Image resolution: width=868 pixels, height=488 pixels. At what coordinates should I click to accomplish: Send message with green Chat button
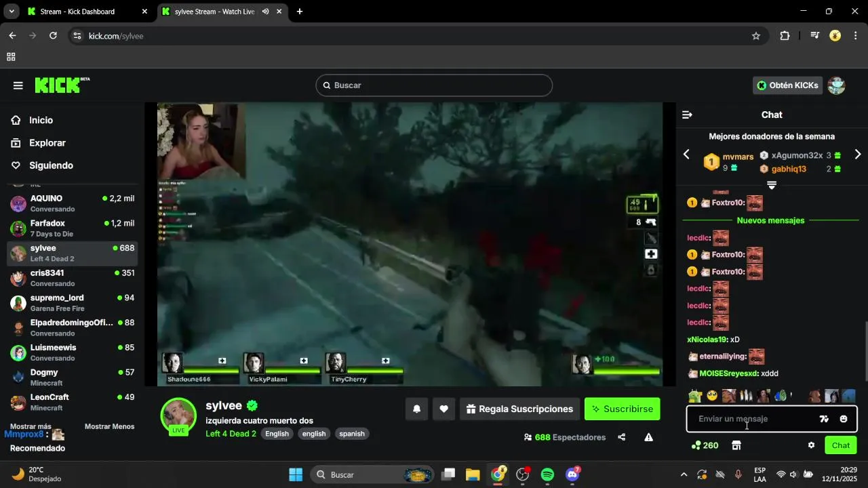click(x=841, y=445)
